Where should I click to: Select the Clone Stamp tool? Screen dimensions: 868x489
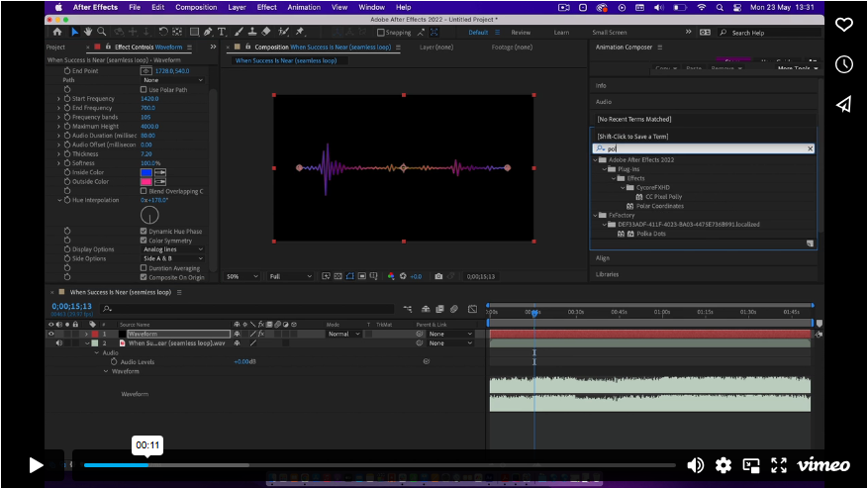[x=251, y=32]
